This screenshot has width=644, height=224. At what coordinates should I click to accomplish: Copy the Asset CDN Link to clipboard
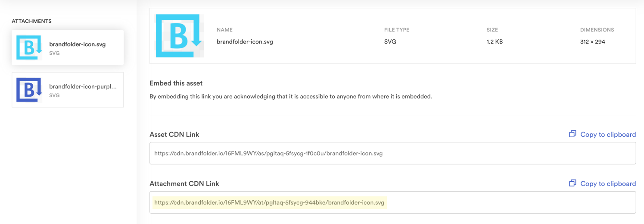602,134
